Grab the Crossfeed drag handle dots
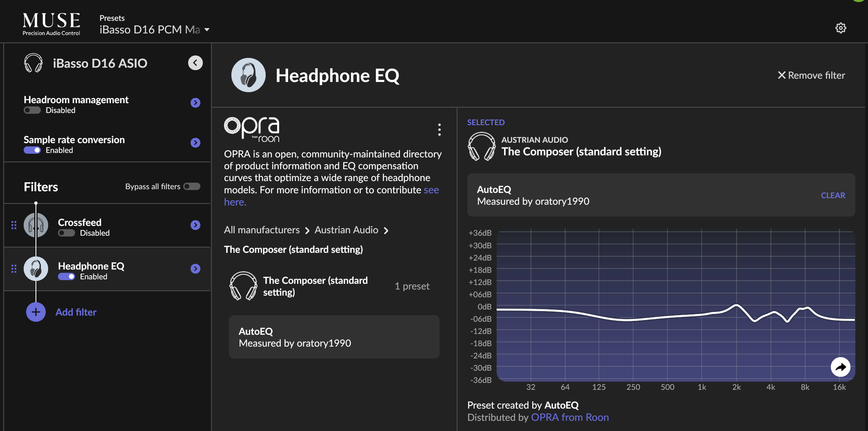This screenshot has width=868, height=431. (14, 225)
